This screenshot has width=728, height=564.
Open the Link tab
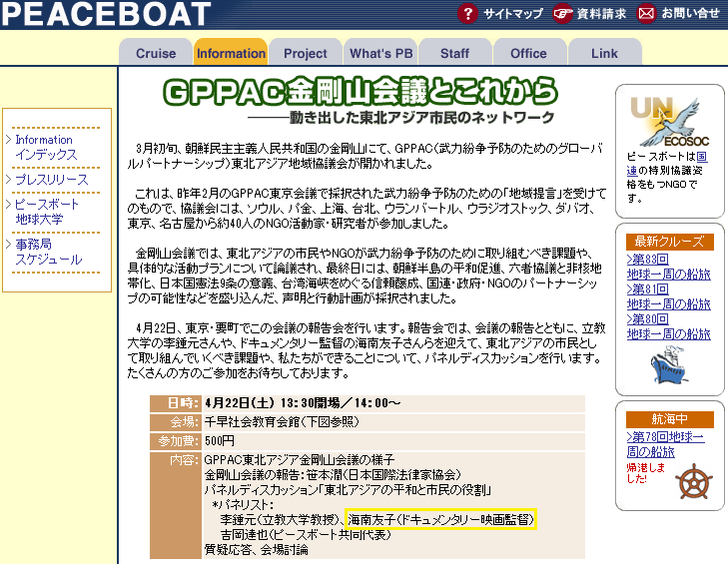click(x=604, y=52)
